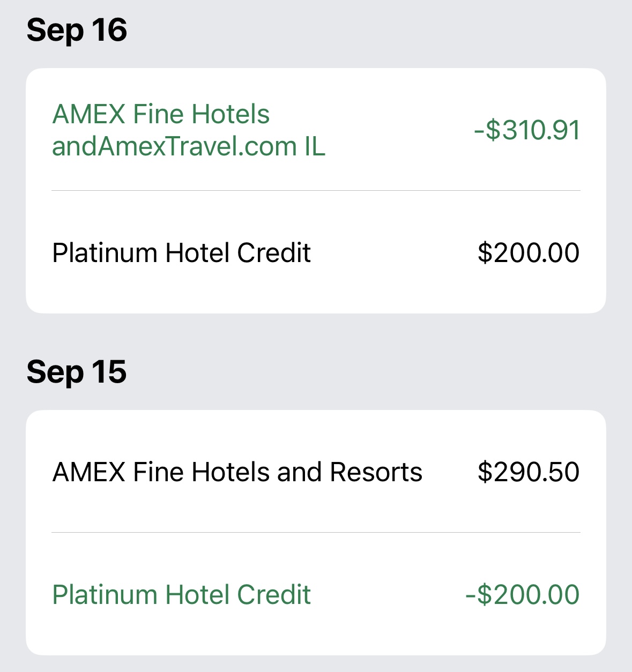Open the green AMEX Fine Hotels andAmexTravel.com refund

point(189,130)
